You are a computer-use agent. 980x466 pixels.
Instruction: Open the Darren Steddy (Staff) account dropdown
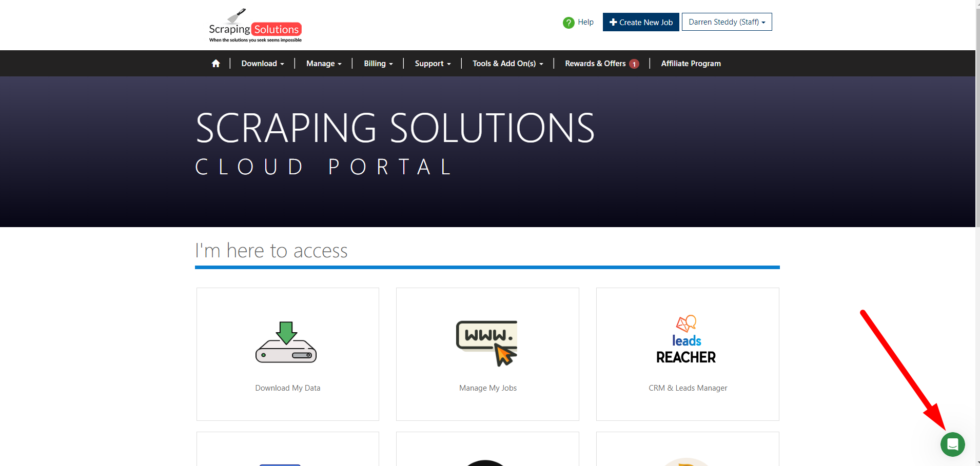click(x=727, y=22)
